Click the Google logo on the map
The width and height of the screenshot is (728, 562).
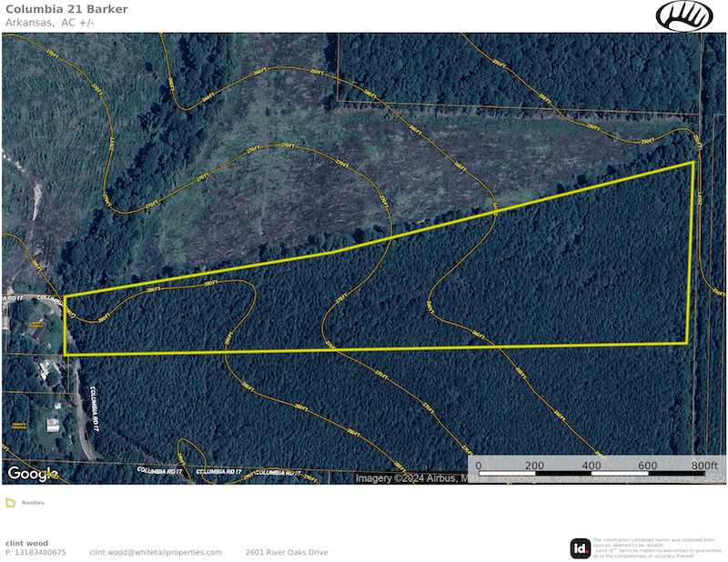(x=31, y=474)
